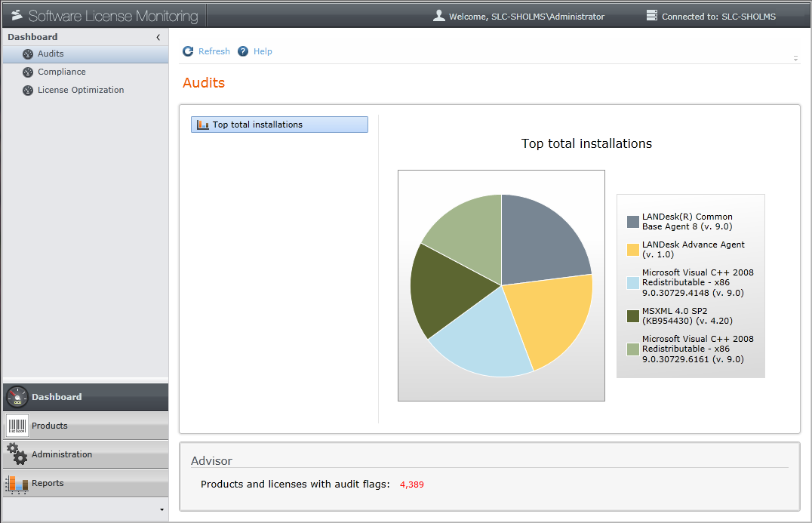Select the License Optimization gauge icon

(26, 90)
